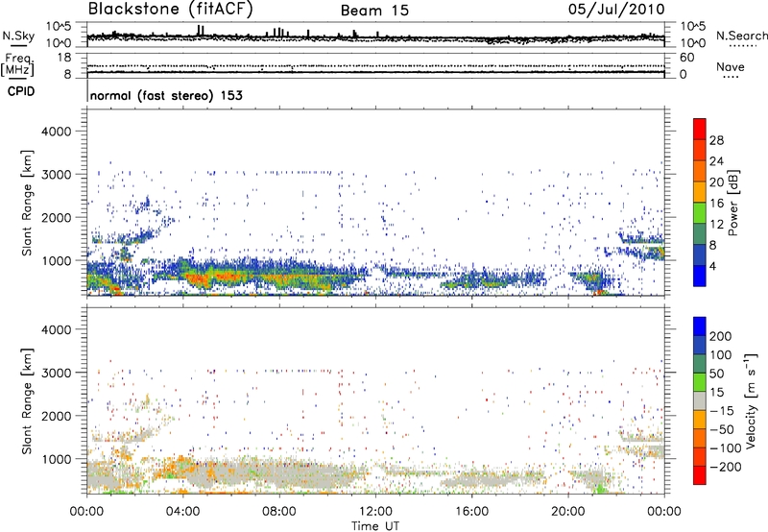Select the "12:00" time tick label

tap(375, 512)
